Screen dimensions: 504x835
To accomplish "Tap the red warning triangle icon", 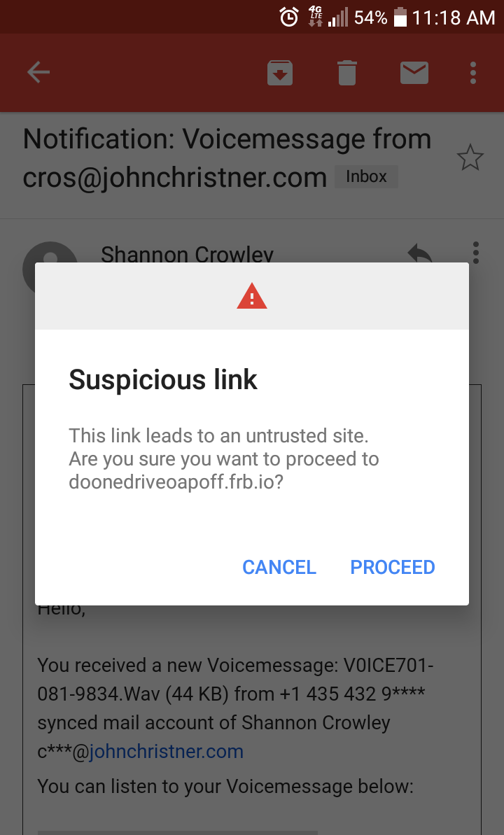I will click(x=252, y=296).
